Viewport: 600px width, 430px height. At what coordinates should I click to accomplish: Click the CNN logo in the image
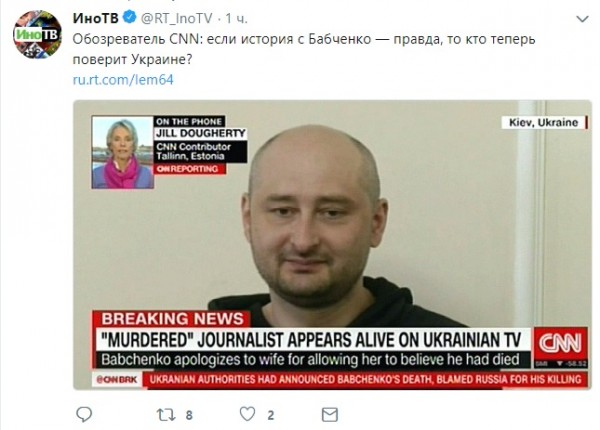[x=561, y=343]
